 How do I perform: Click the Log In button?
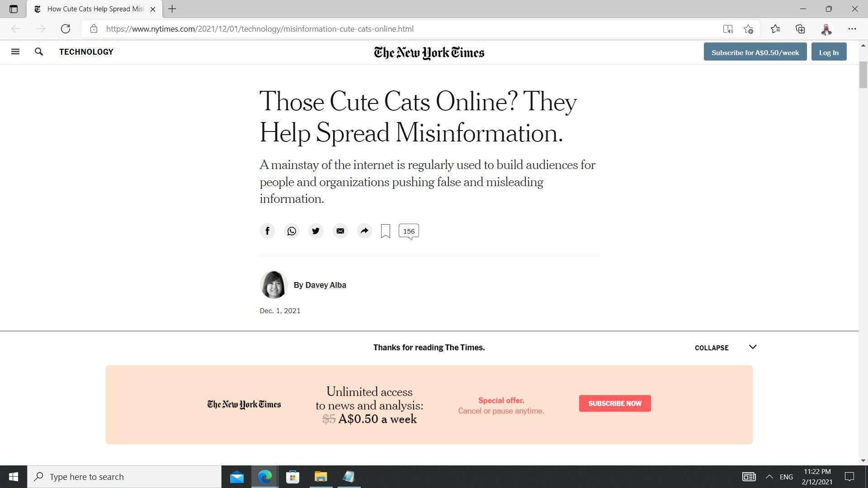(829, 52)
